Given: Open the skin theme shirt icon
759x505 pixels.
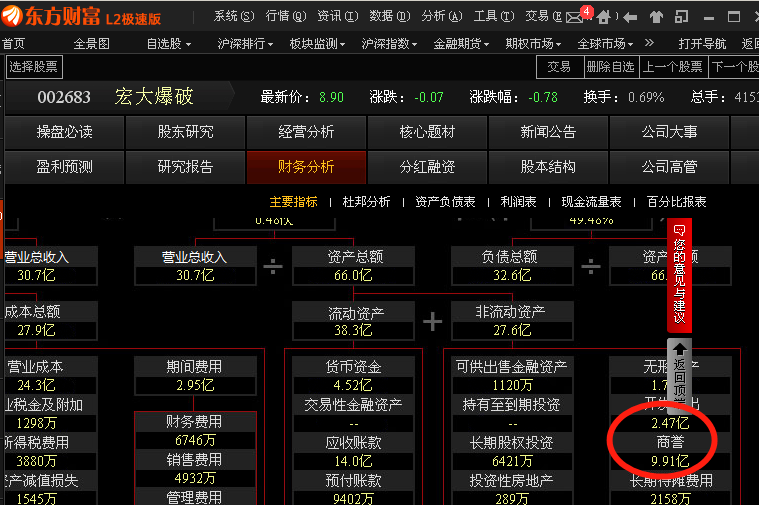Looking at the screenshot, I should click(x=656, y=17).
